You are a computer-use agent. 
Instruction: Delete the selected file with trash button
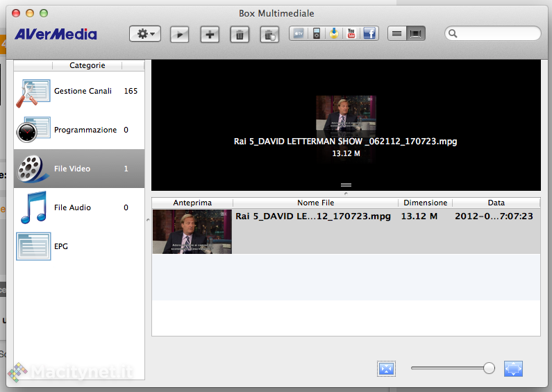point(240,35)
